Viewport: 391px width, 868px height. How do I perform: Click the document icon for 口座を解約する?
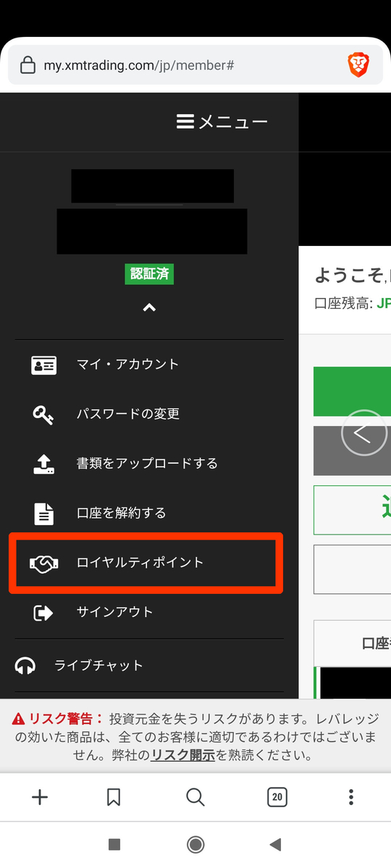tap(44, 514)
